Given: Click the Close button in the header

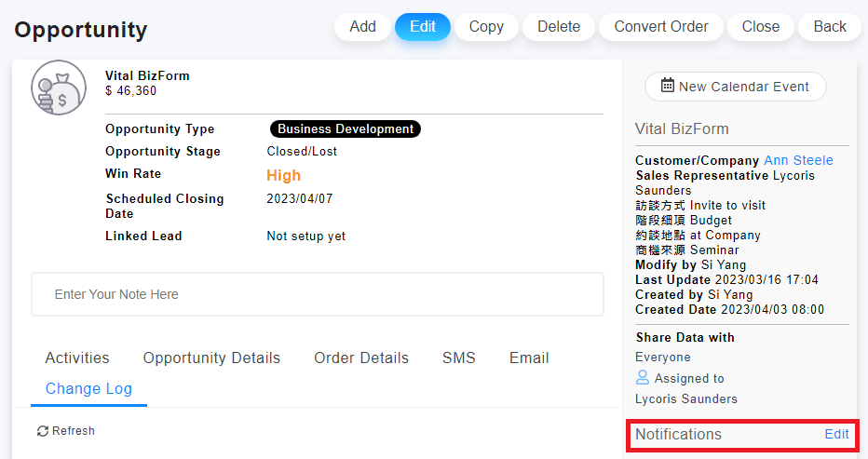Looking at the screenshot, I should [x=760, y=27].
